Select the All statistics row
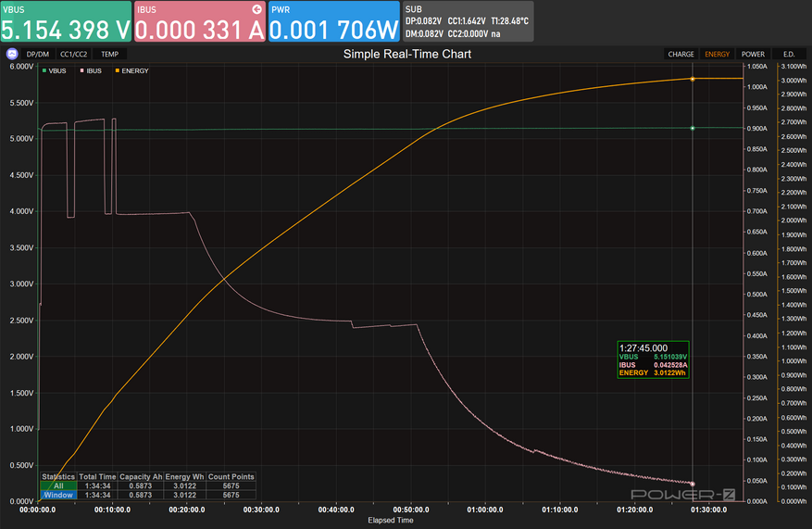 pyautogui.click(x=58, y=485)
